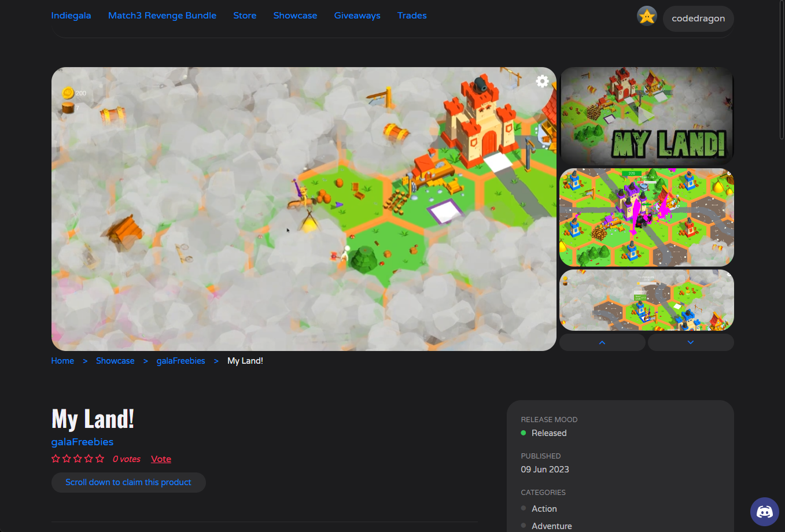Click the Released status text
Viewport: 785px width, 532px height.
tap(549, 433)
